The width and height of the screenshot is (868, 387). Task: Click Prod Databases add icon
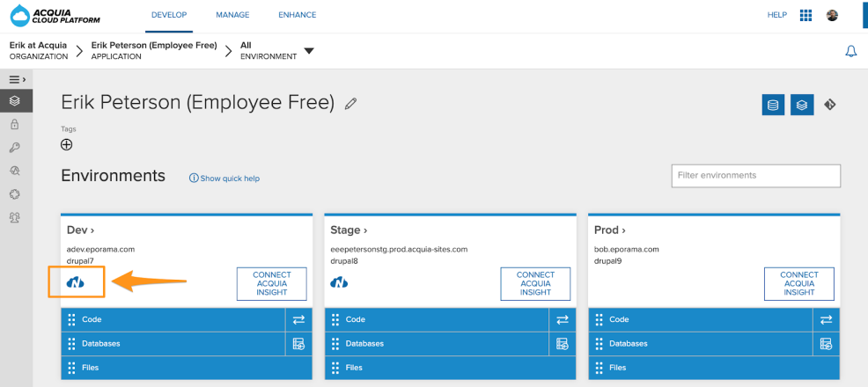click(x=827, y=344)
